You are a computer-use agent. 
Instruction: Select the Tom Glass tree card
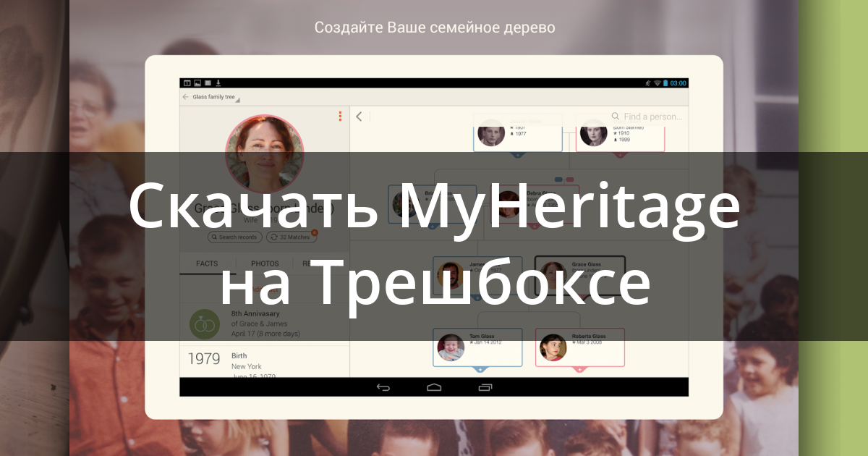(477, 347)
